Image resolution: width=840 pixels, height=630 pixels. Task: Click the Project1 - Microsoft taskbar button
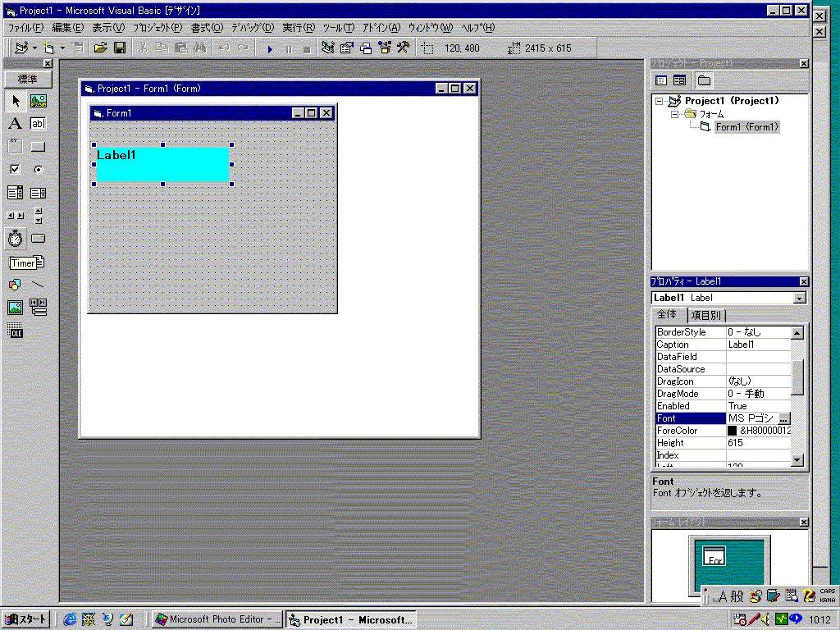tap(351, 619)
